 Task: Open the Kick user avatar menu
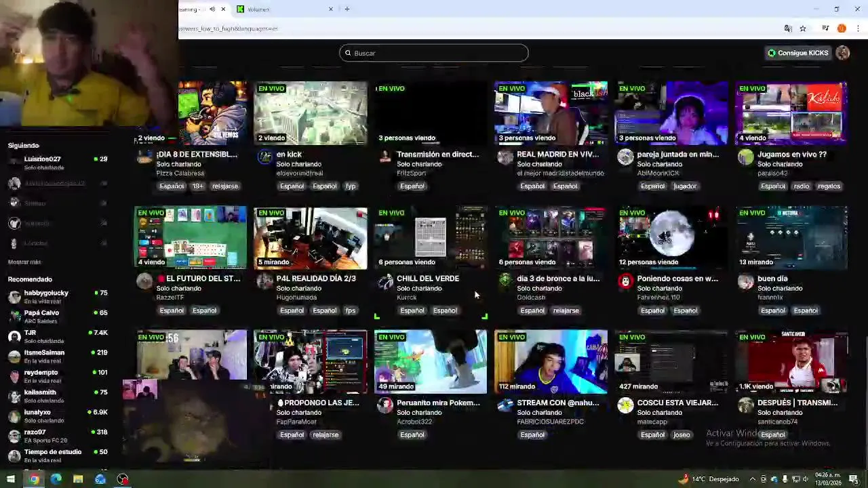[843, 53]
